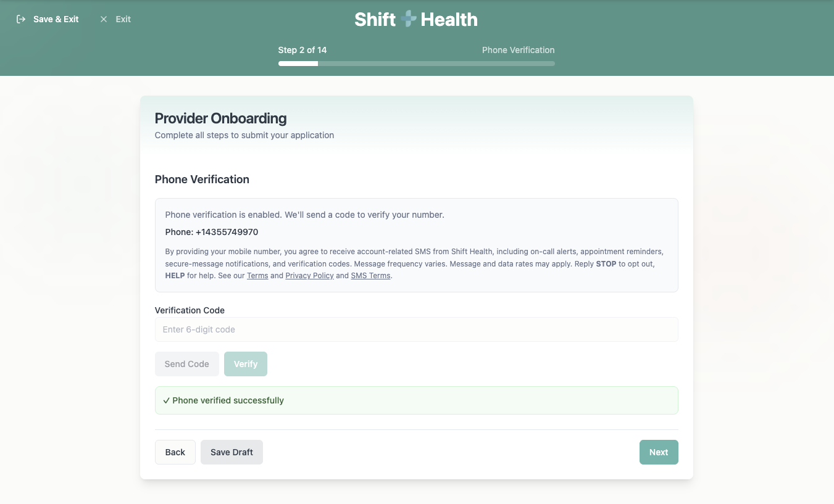The height and width of the screenshot is (504, 834).
Task: Click the onboarding progress bar
Action: click(x=417, y=63)
